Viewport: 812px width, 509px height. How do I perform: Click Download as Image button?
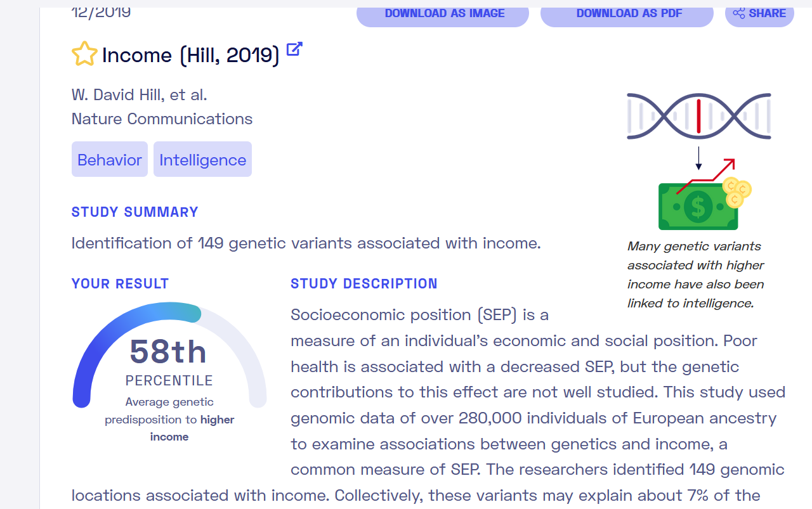(x=443, y=13)
